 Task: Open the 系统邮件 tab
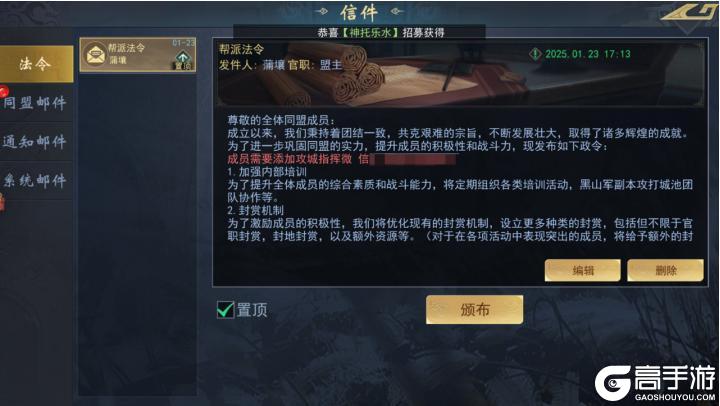click(x=36, y=180)
